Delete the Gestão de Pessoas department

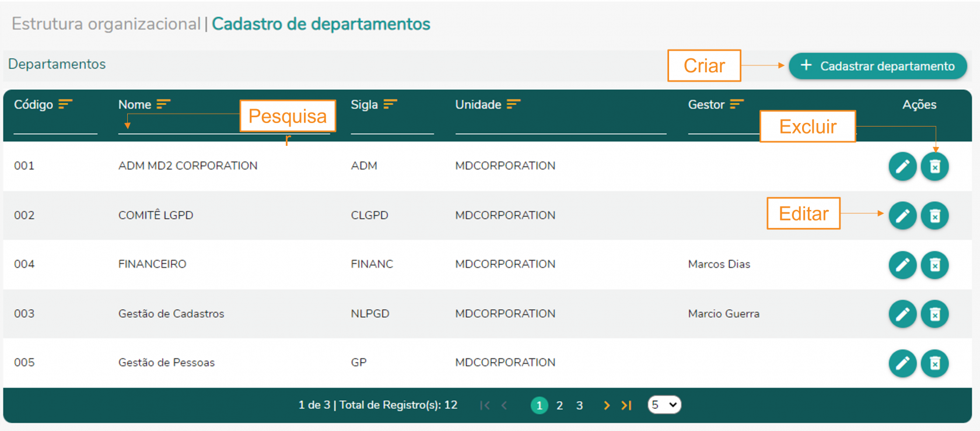935,363
